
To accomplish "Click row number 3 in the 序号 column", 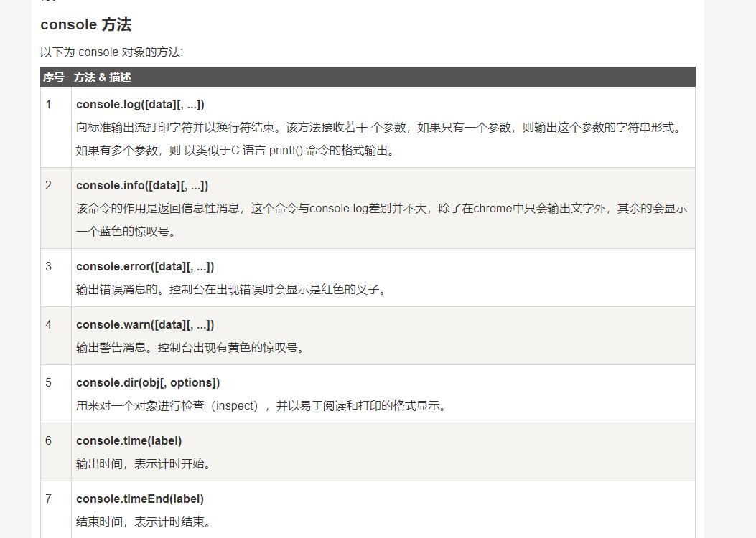I will click(x=49, y=267).
